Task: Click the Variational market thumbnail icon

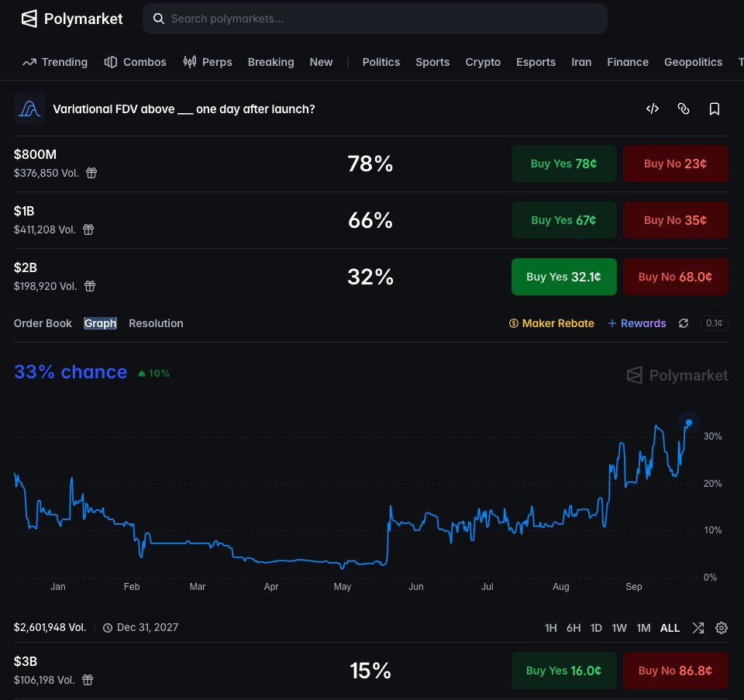Action: click(29, 109)
